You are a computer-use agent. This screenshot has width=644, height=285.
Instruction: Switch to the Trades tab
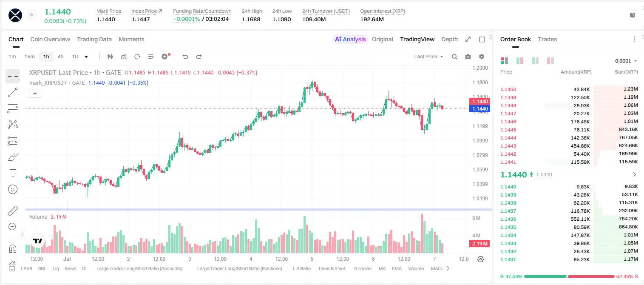pyautogui.click(x=548, y=39)
